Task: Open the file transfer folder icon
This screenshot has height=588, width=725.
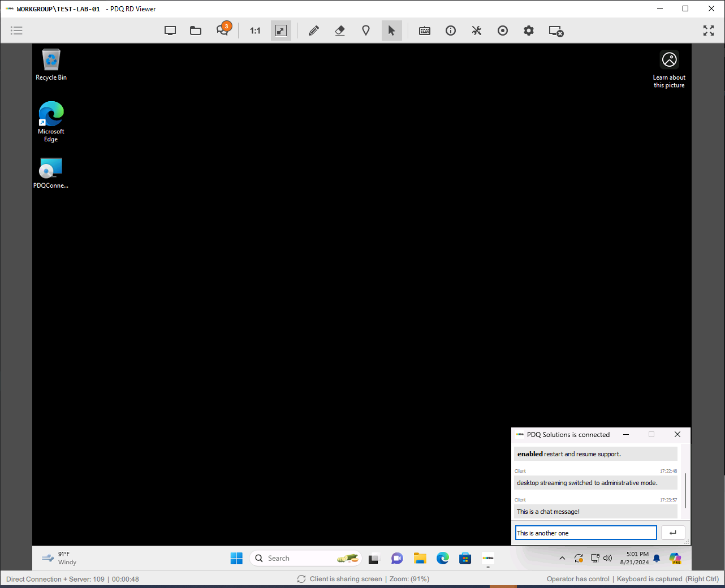Action: pyautogui.click(x=196, y=31)
